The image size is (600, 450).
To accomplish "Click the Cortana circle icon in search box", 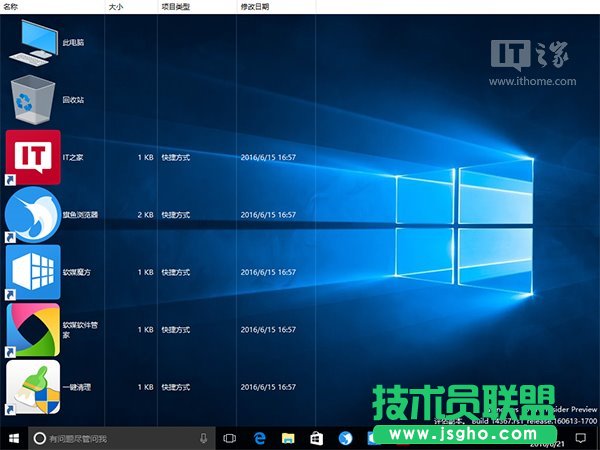I will (x=40, y=439).
